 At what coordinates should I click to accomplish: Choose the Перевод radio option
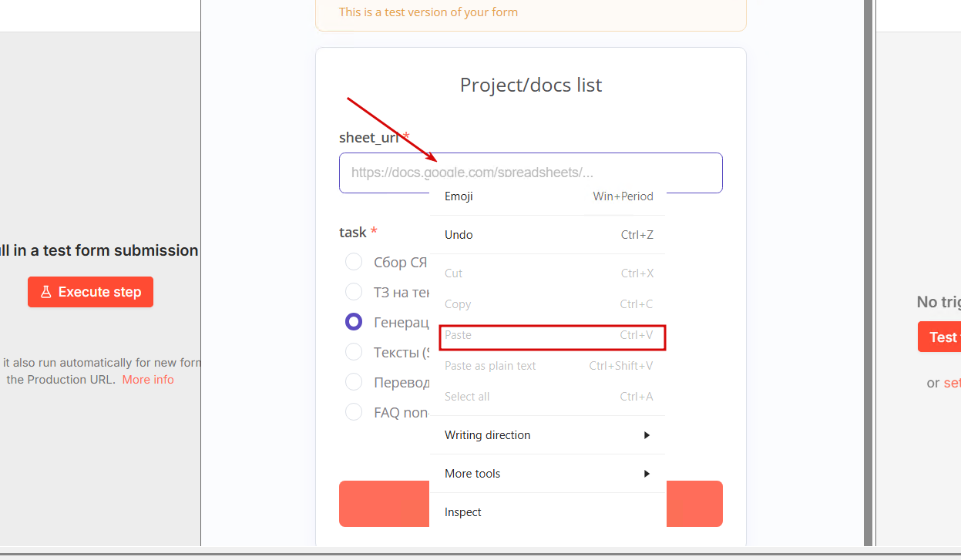[354, 382]
